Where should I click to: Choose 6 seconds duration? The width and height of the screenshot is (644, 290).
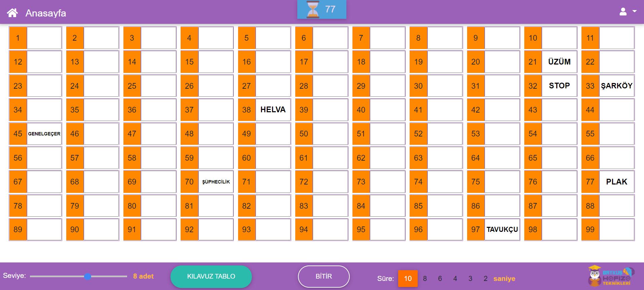[440, 279]
